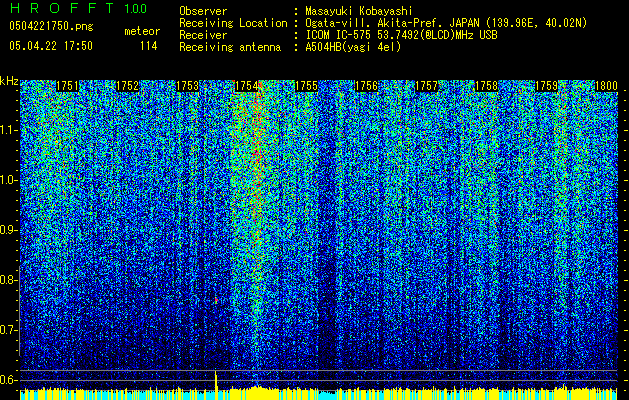
Task: Click the A504HB(yagi 4el) antenna value
Action: point(353,47)
